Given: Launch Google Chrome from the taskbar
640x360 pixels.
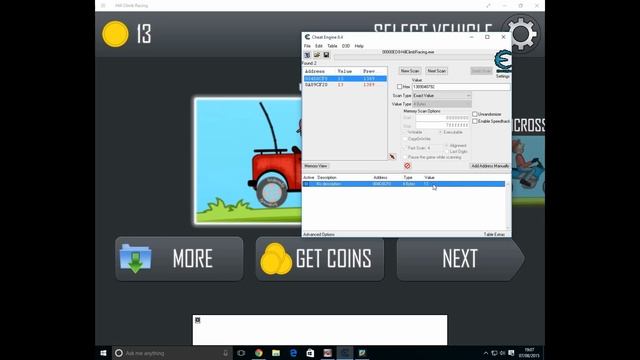Looking at the screenshot, I should tap(258, 353).
